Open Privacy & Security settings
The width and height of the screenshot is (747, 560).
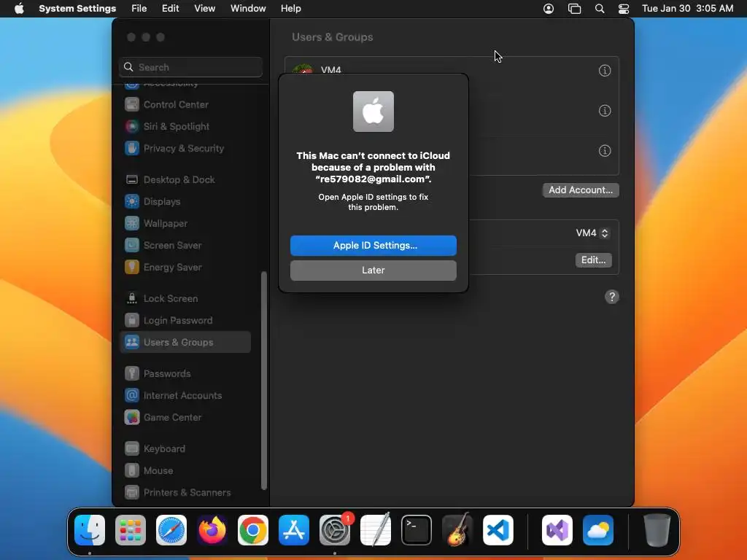(x=185, y=148)
